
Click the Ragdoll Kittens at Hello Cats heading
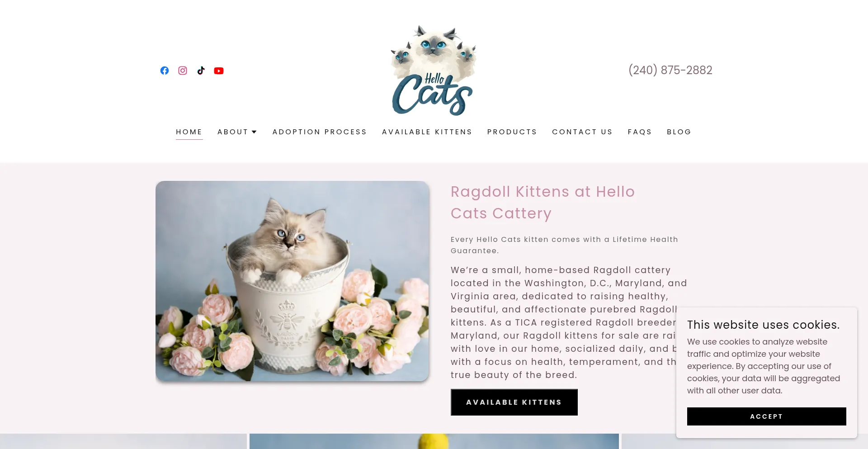point(542,202)
